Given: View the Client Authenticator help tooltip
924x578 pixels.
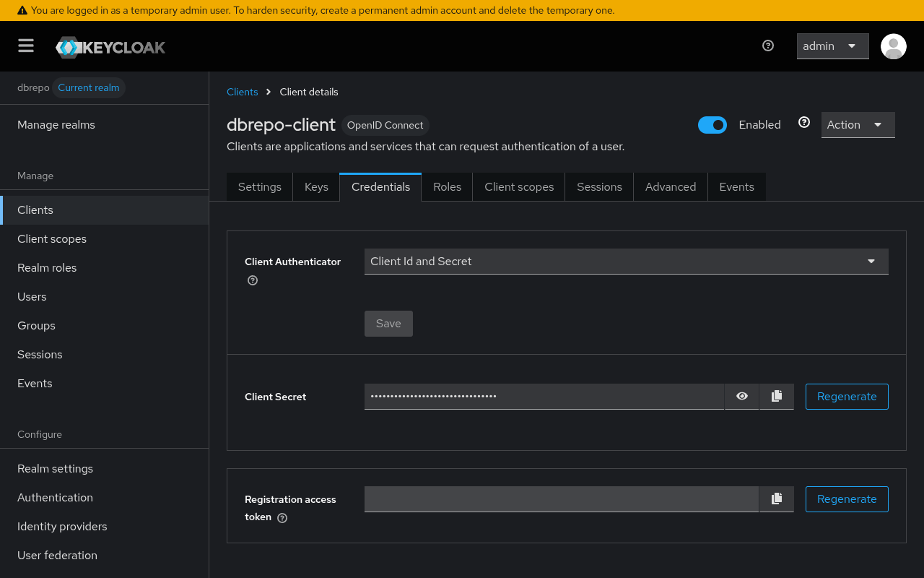Looking at the screenshot, I should (252, 280).
